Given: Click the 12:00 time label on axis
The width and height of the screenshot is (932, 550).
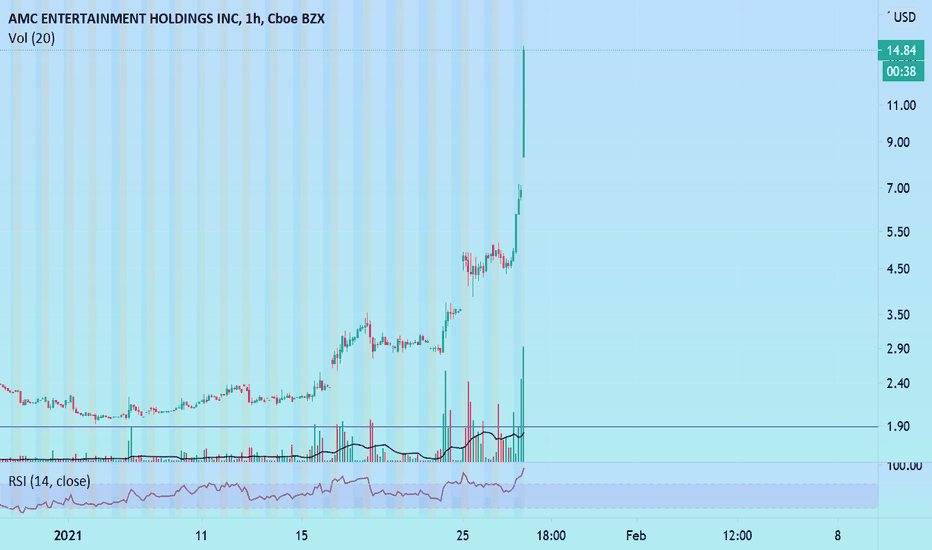Looking at the screenshot, I should tap(737, 536).
